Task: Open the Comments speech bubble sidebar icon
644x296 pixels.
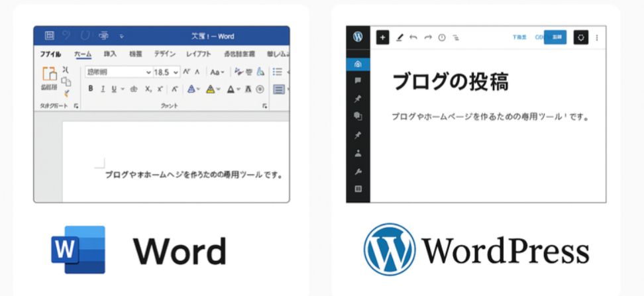Action: [358, 81]
